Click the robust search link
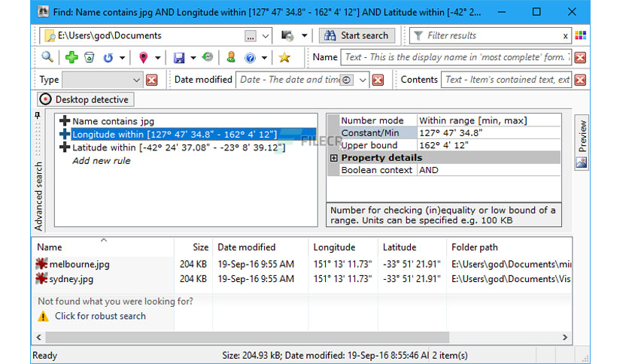The height and width of the screenshot is (364, 629). pyautogui.click(x=100, y=316)
